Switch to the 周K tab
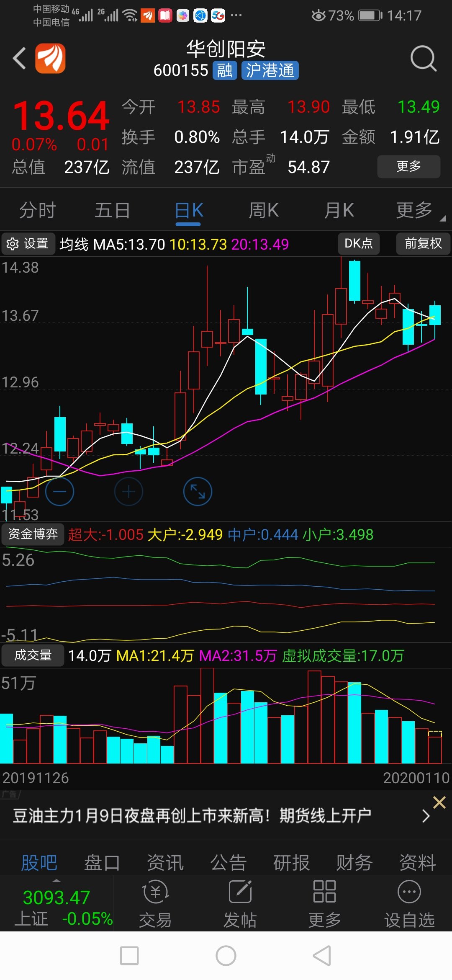The image size is (452, 980). [x=264, y=210]
